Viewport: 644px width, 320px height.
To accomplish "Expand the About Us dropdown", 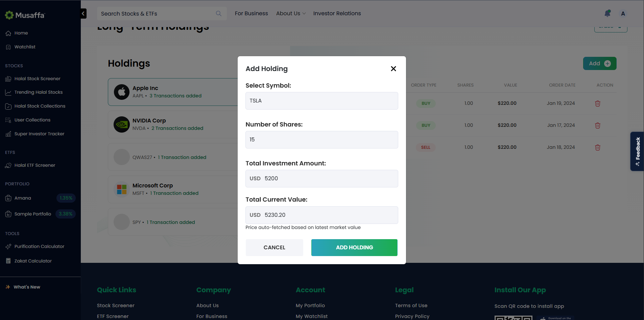I will (x=291, y=14).
